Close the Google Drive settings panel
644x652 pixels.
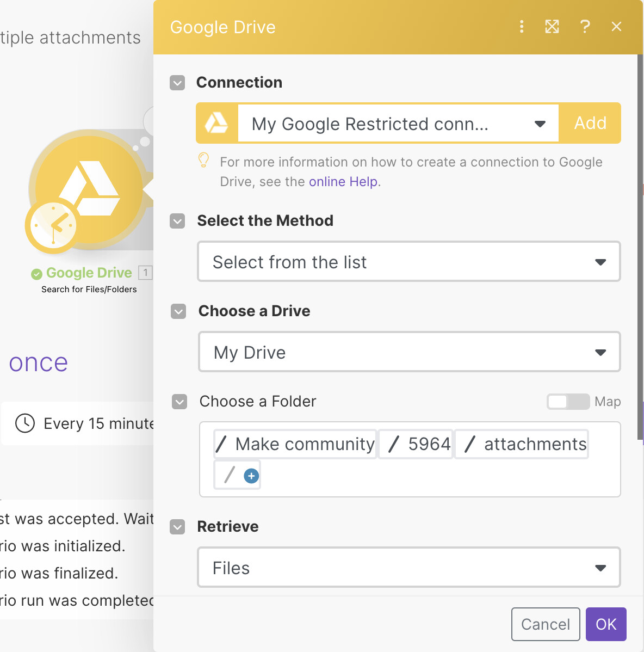[617, 27]
